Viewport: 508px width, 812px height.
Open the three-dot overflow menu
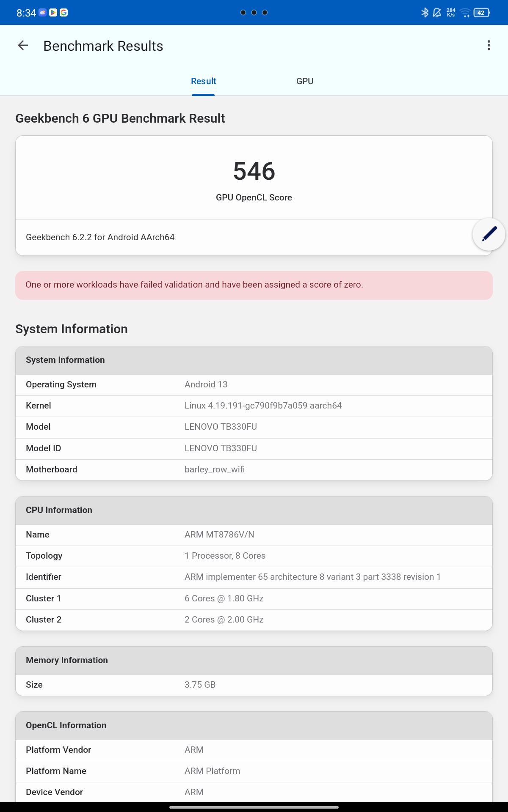490,46
